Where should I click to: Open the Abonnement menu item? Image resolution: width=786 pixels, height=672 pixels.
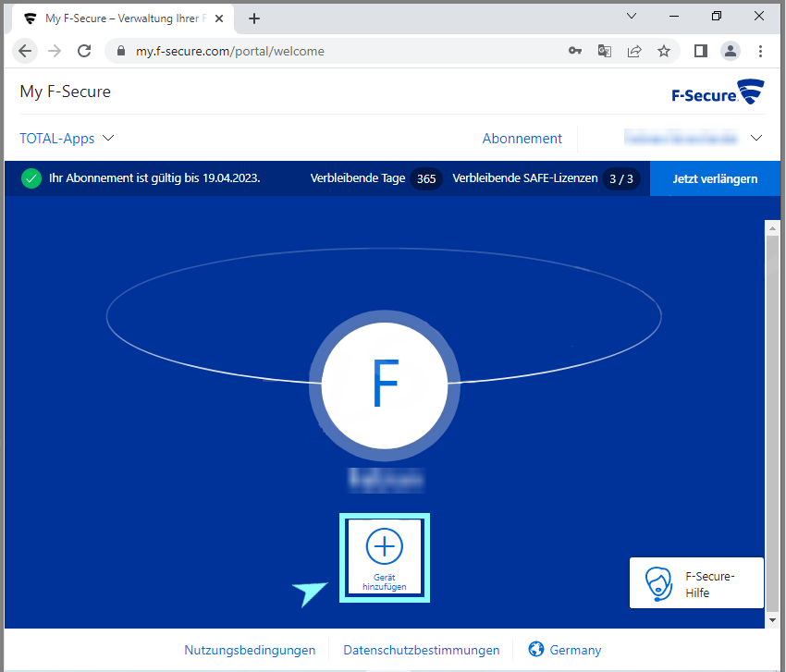point(522,139)
